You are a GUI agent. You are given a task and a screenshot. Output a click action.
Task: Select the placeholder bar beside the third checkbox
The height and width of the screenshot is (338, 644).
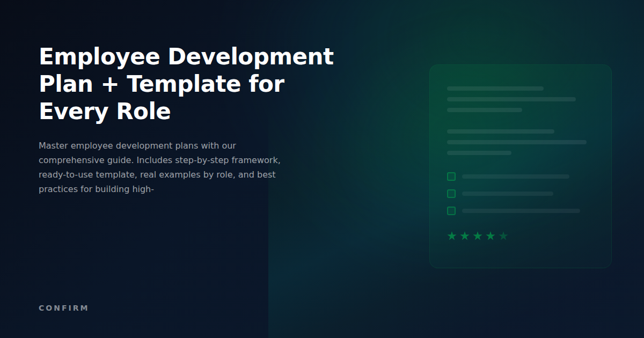(x=521, y=211)
